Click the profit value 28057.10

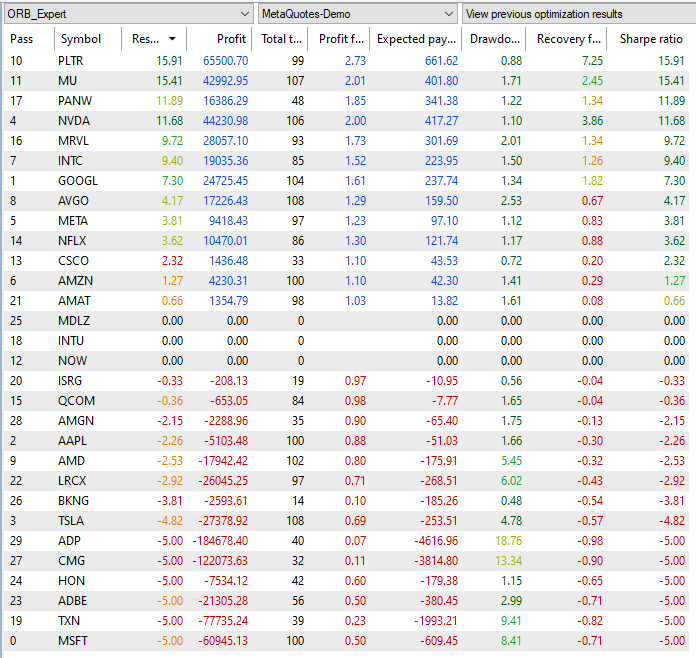point(225,141)
